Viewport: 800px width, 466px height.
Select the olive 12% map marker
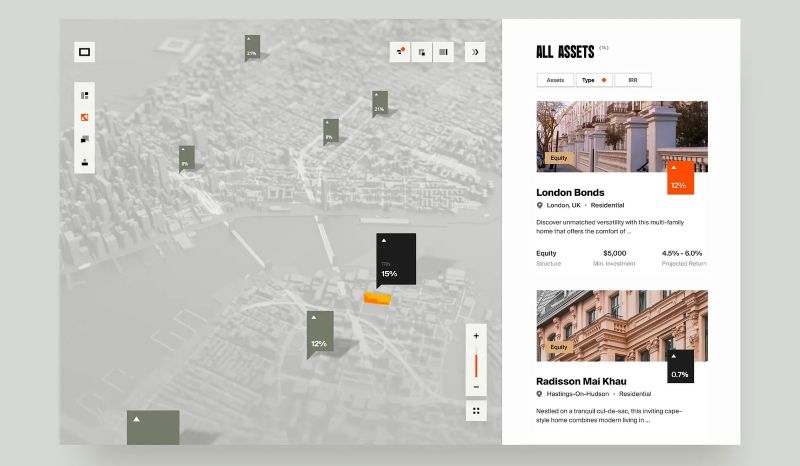click(x=320, y=332)
